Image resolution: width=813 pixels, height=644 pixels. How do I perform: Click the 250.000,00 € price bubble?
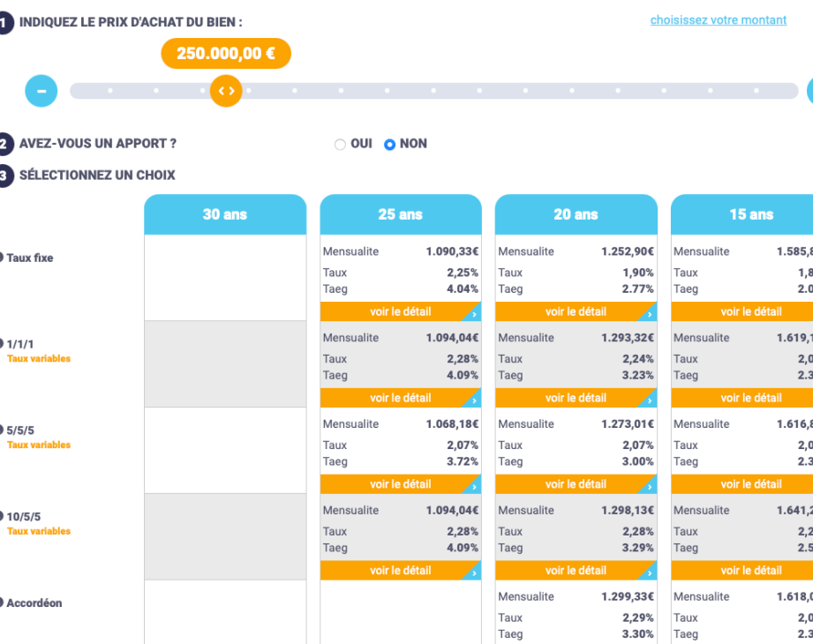point(226,53)
